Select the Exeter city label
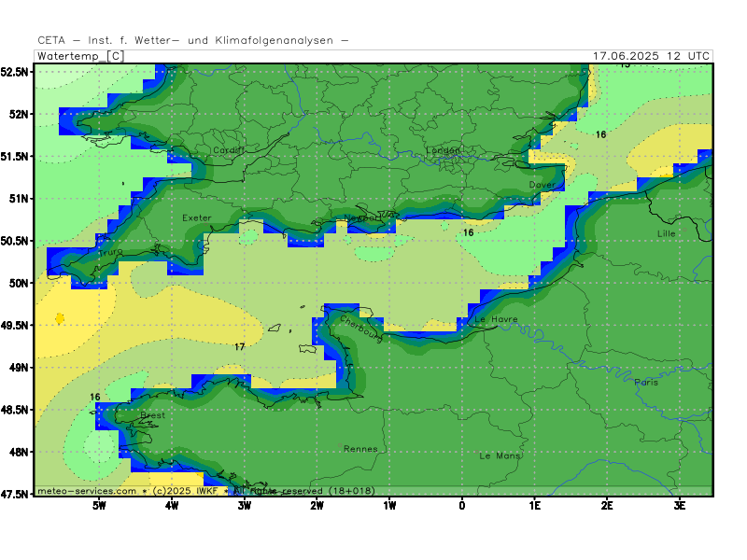The image size is (747, 560). (197, 218)
